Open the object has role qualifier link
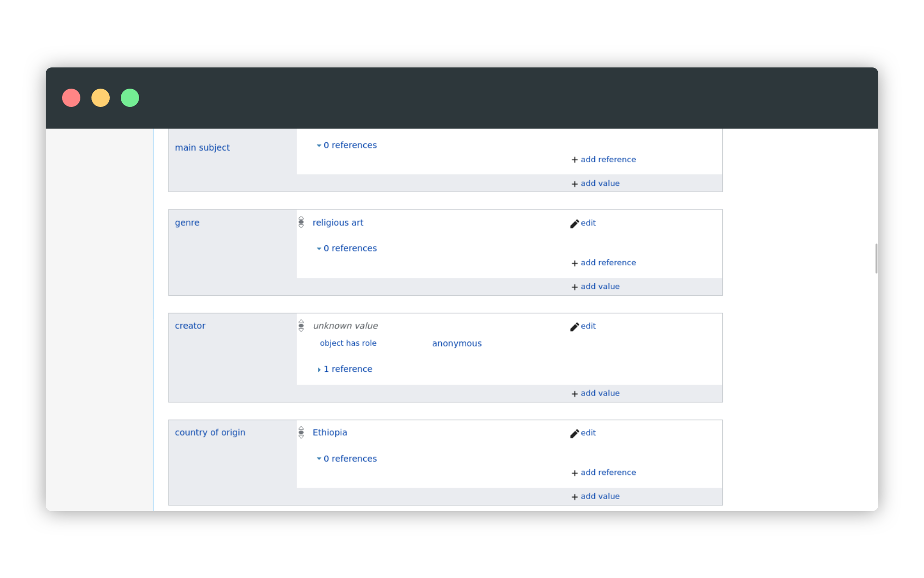 click(x=348, y=343)
